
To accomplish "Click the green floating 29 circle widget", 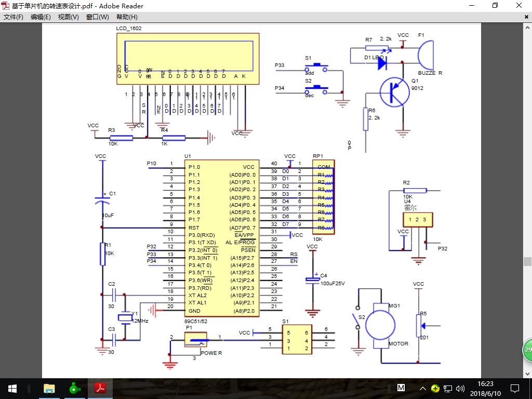I will pyautogui.click(x=527, y=350).
